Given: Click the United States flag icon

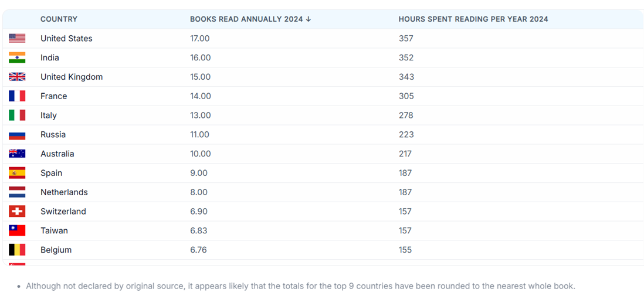Looking at the screenshot, I should [17, 39].
